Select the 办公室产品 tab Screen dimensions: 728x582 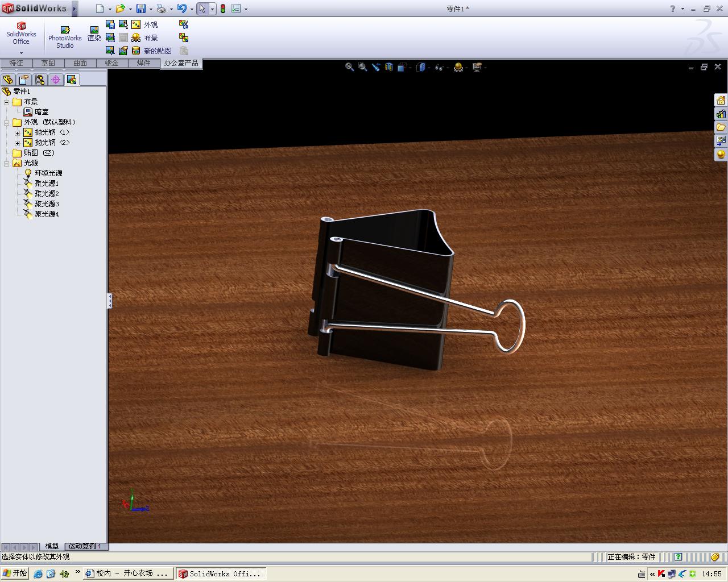click(181, 63)
